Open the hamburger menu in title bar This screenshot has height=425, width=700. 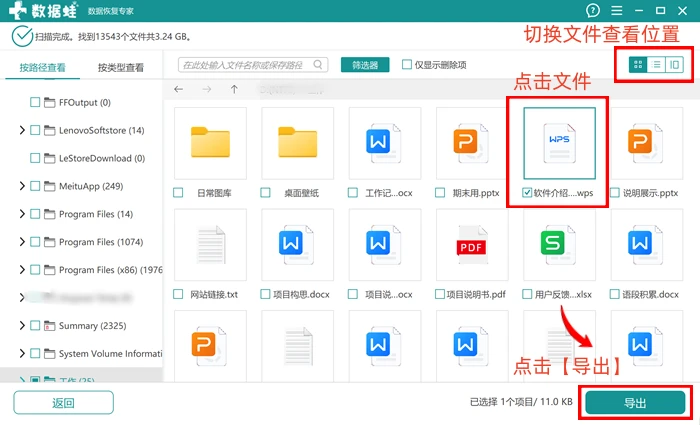tap(617, 10)
